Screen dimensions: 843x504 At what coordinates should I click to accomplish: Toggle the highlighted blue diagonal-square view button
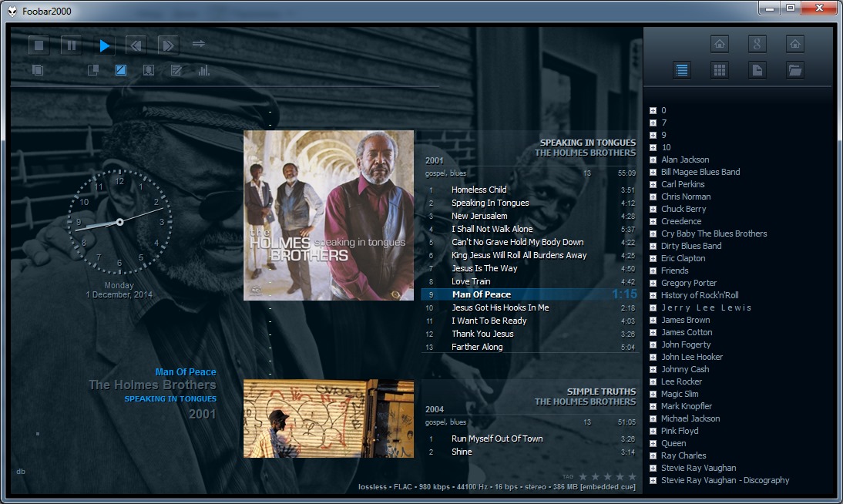pos(121,71)
